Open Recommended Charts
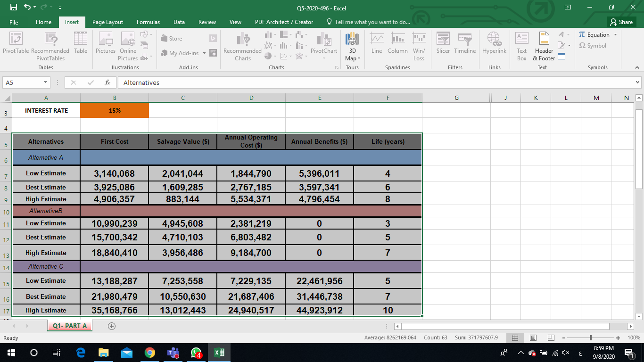 (242, 46)
